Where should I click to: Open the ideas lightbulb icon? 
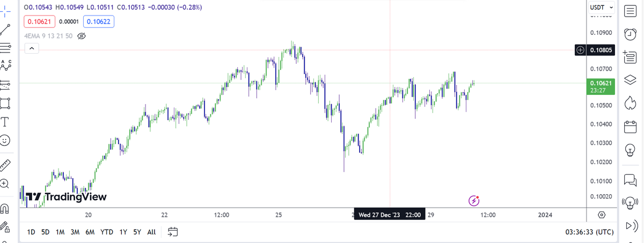click(x=630, y=150)
